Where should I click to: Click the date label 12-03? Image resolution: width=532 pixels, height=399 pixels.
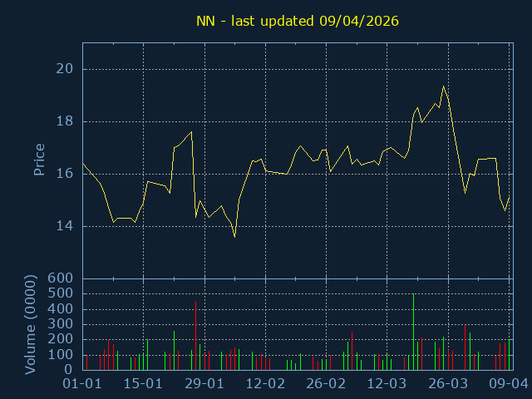(387, 384)
